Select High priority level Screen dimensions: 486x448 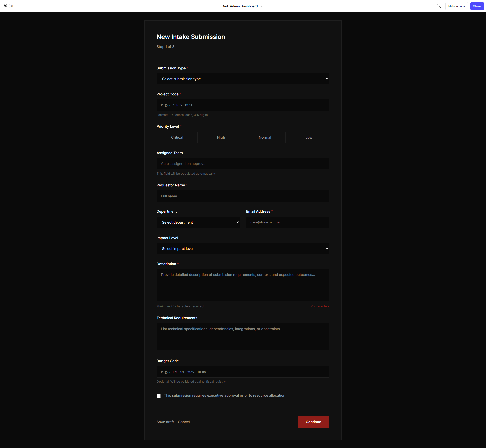[221, 137]
